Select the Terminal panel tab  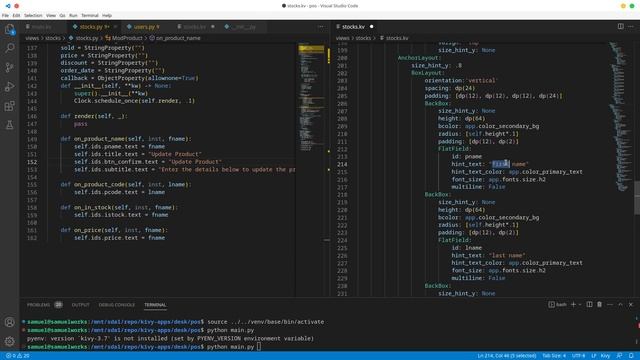tap(155, 305)
